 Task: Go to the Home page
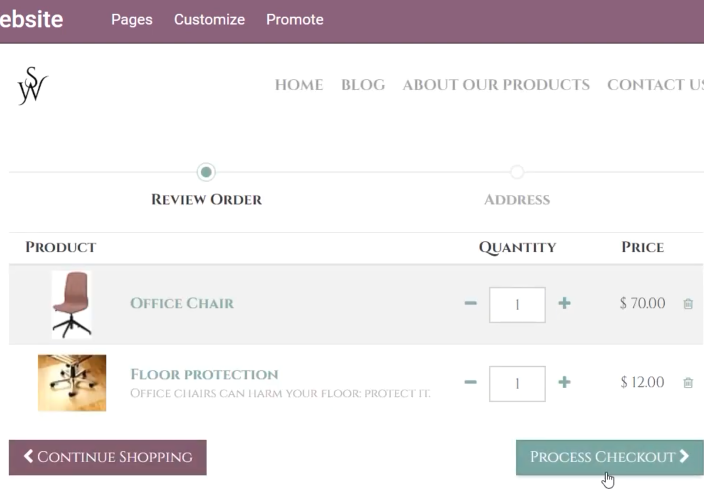coord(299,85)
